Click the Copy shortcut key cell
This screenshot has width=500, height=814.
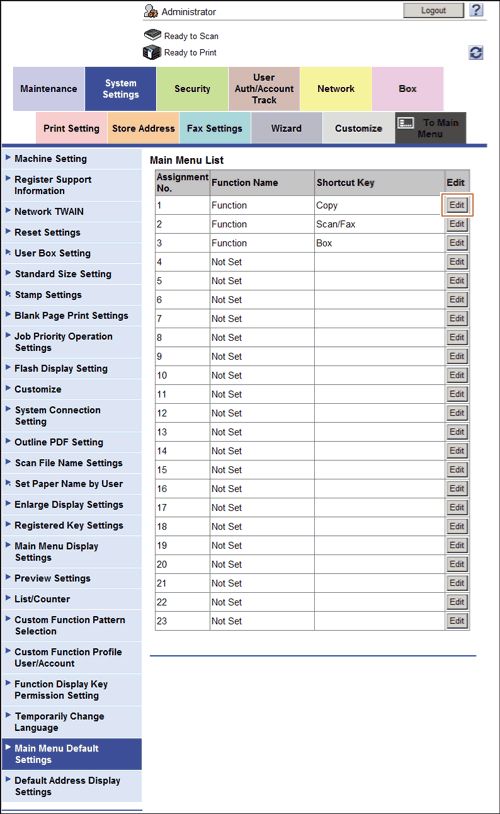[x=380, y=205]
